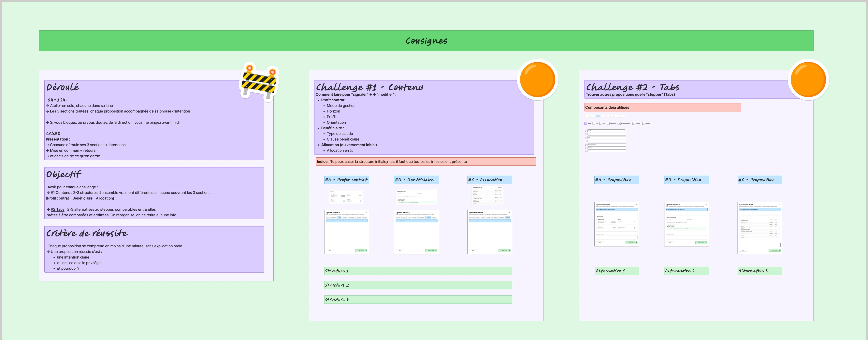This screenshot has width=868, height=340.
Task: Select the '#A - Proposition' label
Action: [617, 180]
